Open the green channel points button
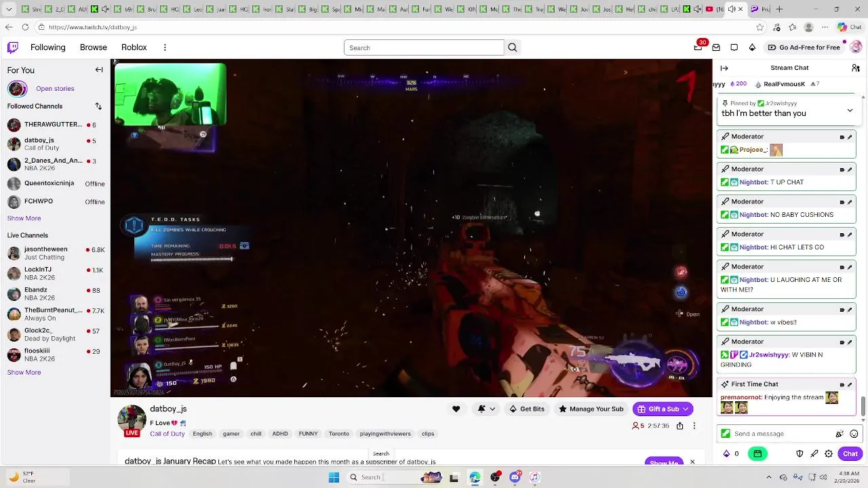The image size is (868, 488). [x=757, y=453]
